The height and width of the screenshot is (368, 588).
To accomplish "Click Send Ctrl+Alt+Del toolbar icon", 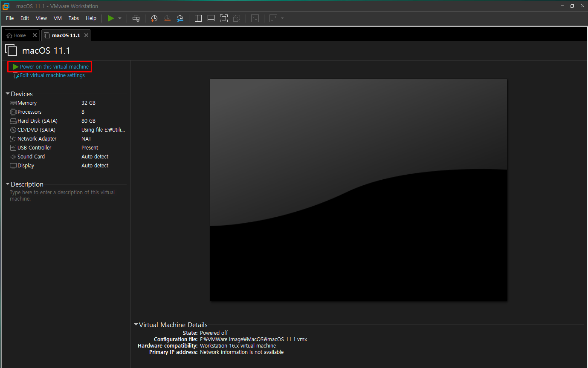I will (x=136, y=18).
